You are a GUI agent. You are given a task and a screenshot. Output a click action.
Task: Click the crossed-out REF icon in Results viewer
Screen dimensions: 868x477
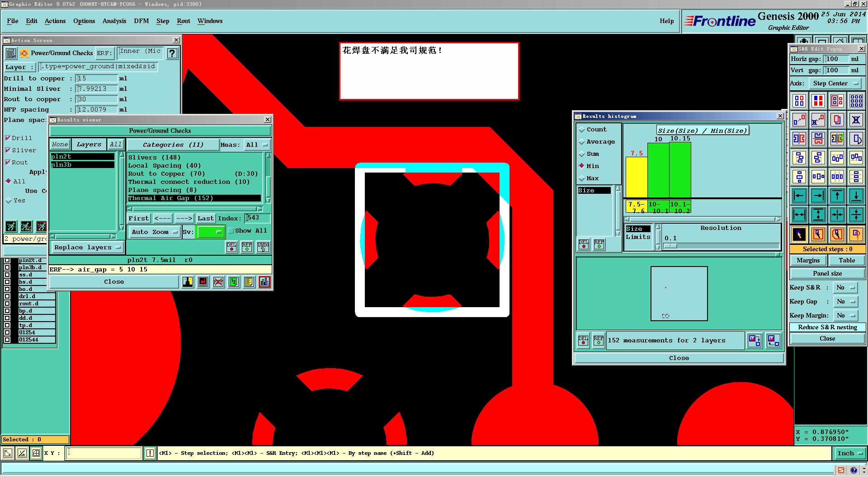218,282
